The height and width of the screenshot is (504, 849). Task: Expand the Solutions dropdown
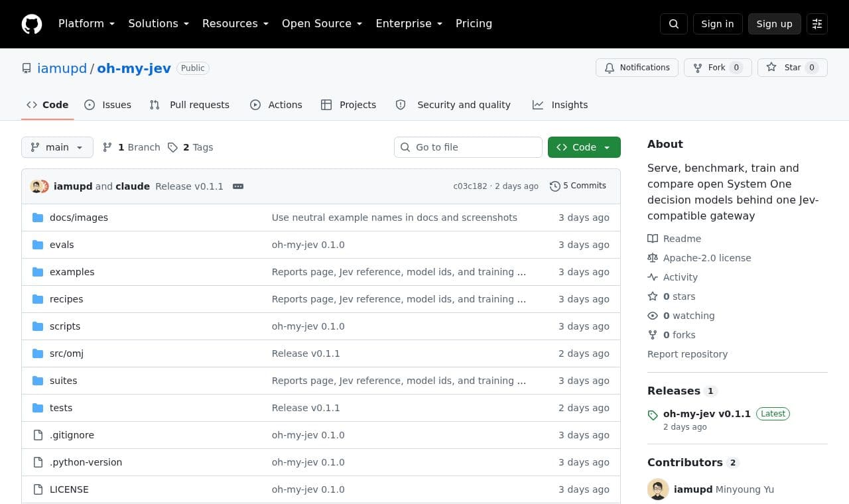[159, 24]
